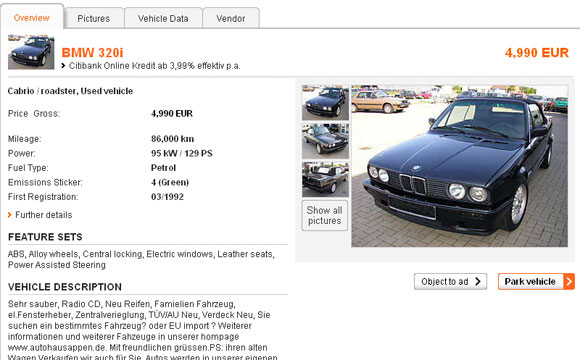Select first gallery thumbnail of front view

pos(325,103)
